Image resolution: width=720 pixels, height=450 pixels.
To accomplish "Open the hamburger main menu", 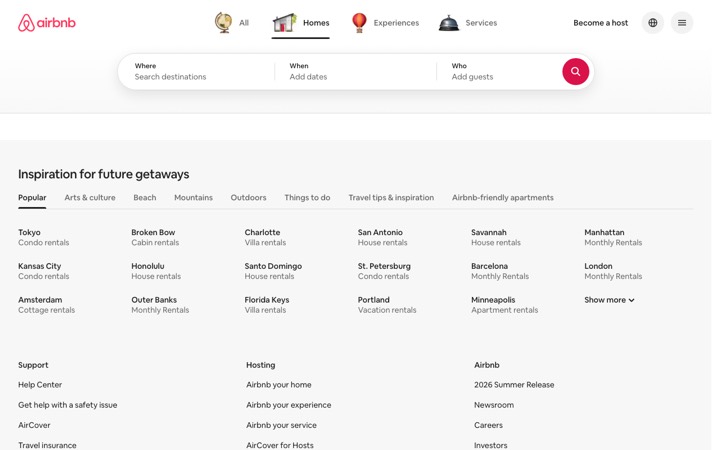I will (x=682, y=22).
